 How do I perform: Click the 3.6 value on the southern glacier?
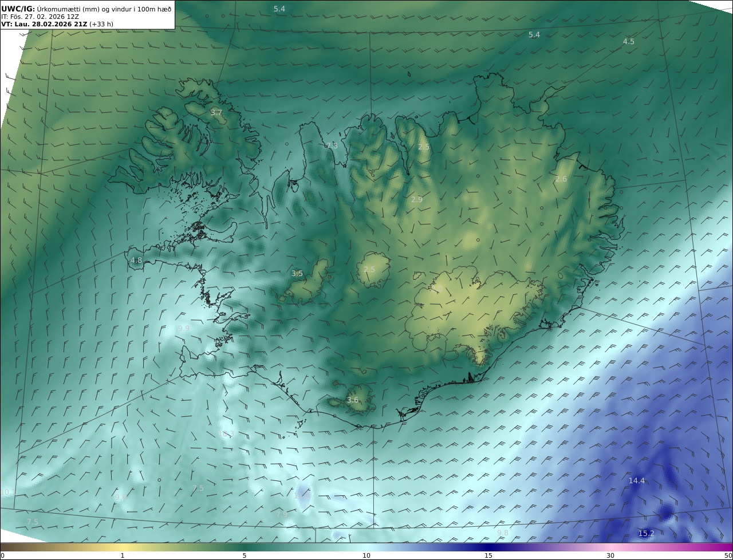(353, 400)
